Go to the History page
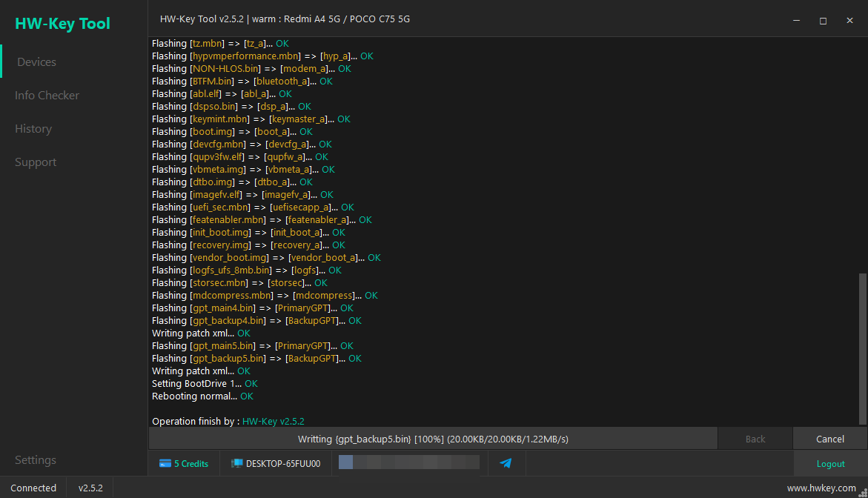 (x=33, y=128)
